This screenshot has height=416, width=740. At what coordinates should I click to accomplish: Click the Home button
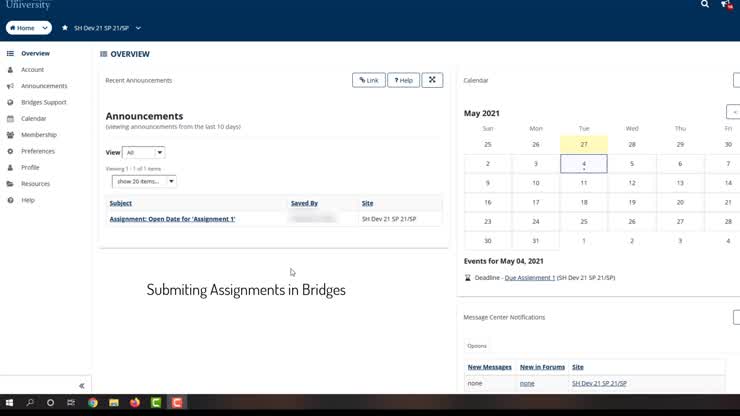(x=23, y=28)
